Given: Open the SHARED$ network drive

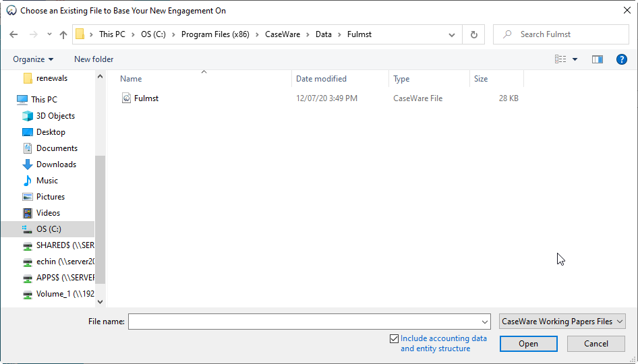Looking at the screenshot, I should 58,245.
